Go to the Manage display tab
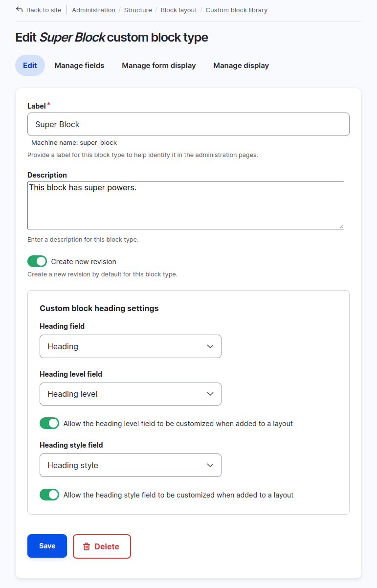 [241, 66]
